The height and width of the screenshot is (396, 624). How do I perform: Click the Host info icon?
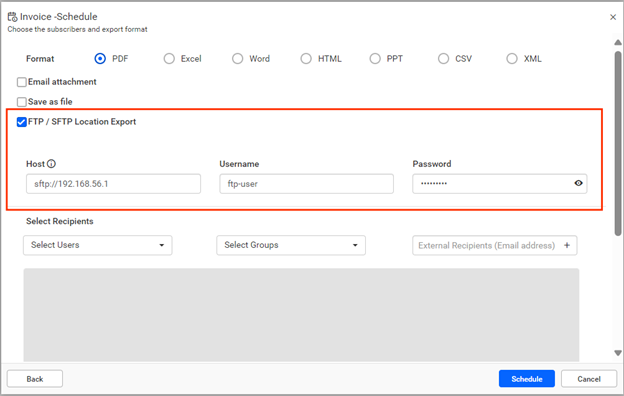click(x=51, y=164)
